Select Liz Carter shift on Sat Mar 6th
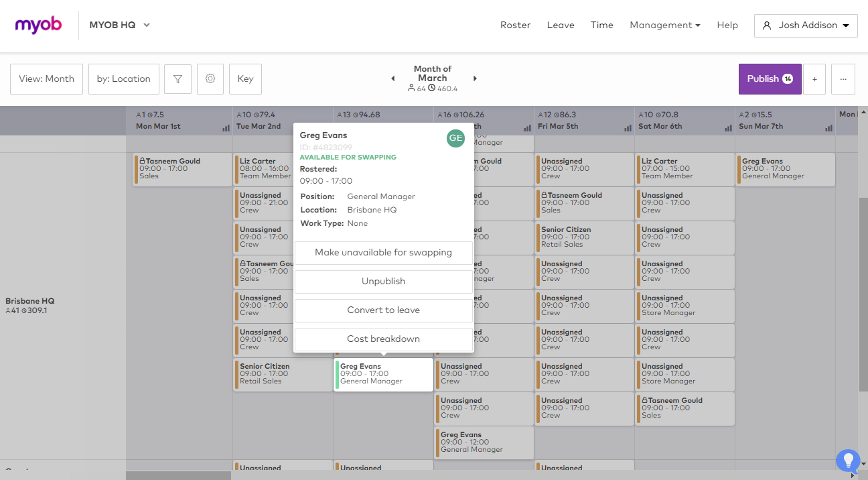Image resolution: width=868 pixels, height=480 pixels. pyautogui.click(x=684, y=169)
